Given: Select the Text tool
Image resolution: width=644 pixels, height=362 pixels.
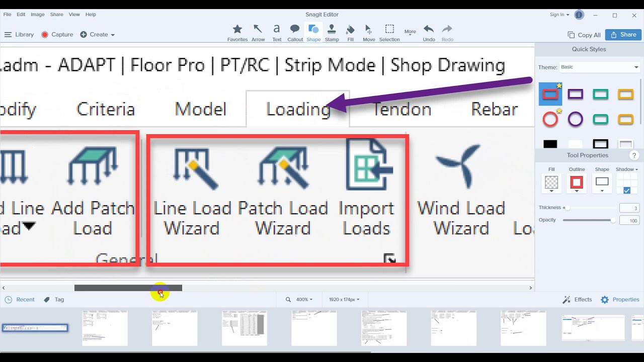Looking at the screenshot, I should [x=277, y=33].
